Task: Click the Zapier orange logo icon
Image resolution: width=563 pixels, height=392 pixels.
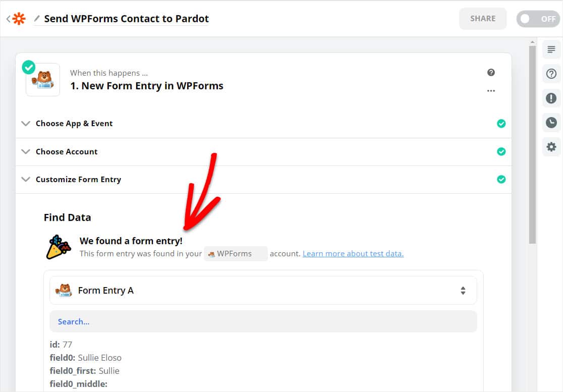Action: point(19,19)
